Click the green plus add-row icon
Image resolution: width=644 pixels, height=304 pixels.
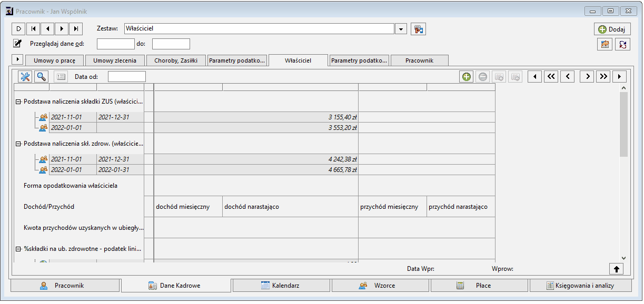coord(466,77)
